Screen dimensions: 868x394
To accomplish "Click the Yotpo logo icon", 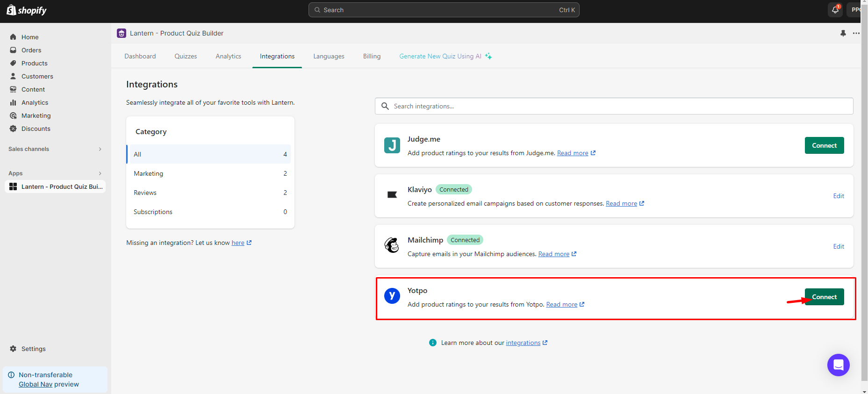I will click(392, 296).
